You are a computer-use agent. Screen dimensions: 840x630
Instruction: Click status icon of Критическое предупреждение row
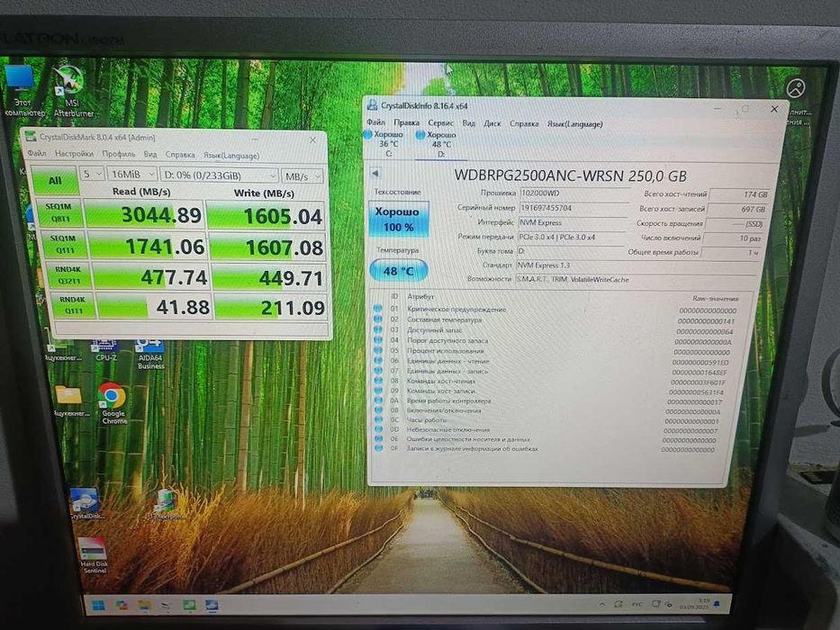click(377, 309)
